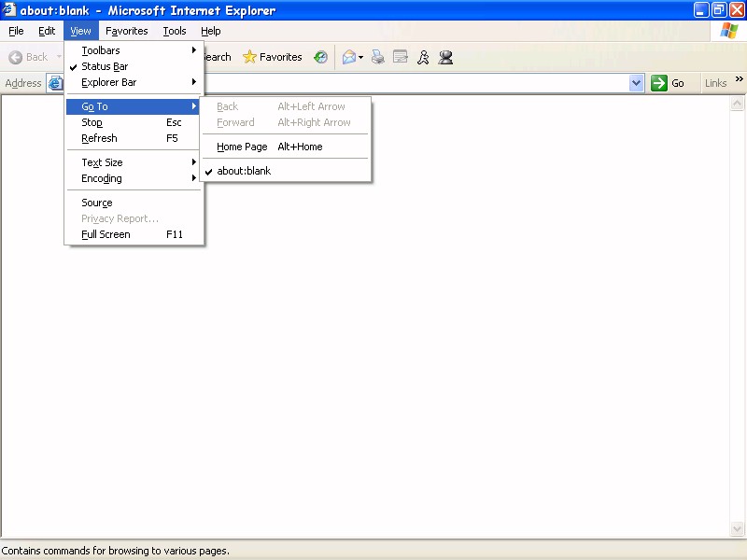Screen dimensions: 747x560
Task: Open the File menu
Action: (x=16, y=31)
